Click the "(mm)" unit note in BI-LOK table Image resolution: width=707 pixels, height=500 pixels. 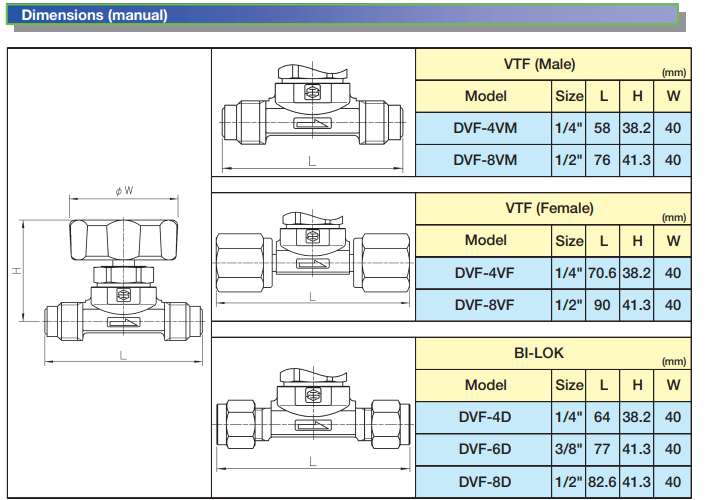click(674, 362)
